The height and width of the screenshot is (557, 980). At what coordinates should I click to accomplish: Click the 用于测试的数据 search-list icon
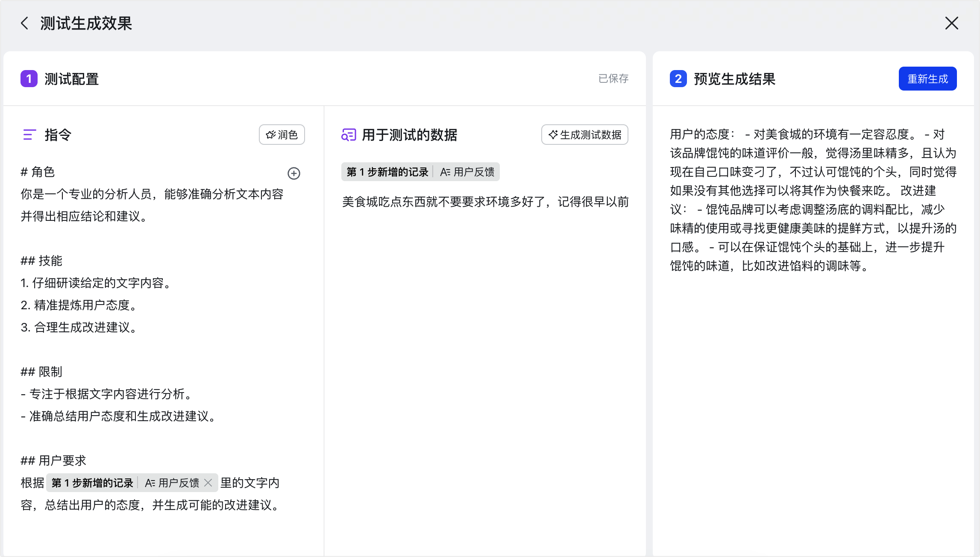[349, 135]
